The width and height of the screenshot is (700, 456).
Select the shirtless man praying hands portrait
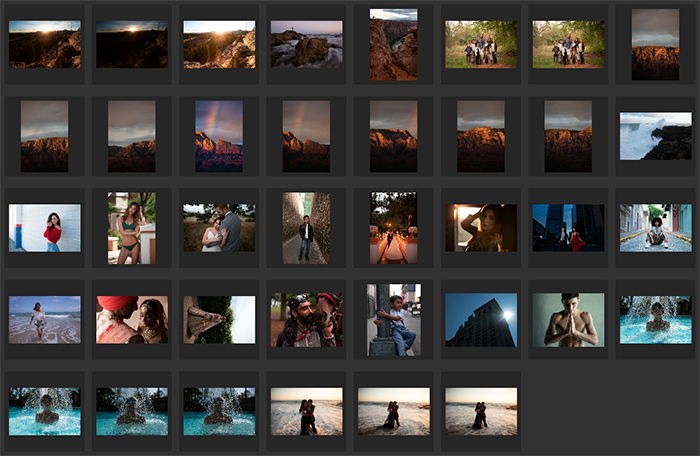568,320
